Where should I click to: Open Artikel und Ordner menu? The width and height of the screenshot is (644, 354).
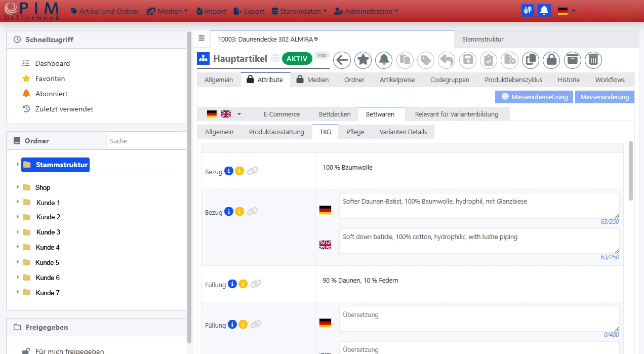105,11
